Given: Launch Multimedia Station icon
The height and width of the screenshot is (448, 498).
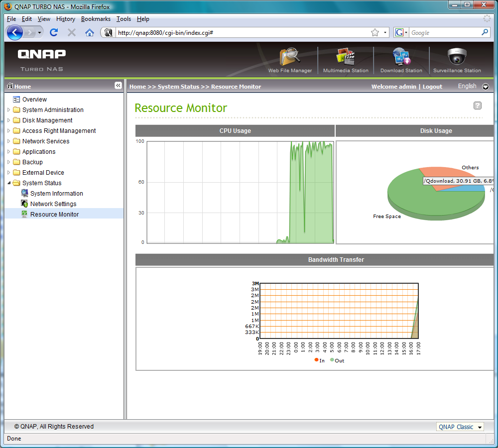Looking at the screenshot, I should (x=346, y=57).
